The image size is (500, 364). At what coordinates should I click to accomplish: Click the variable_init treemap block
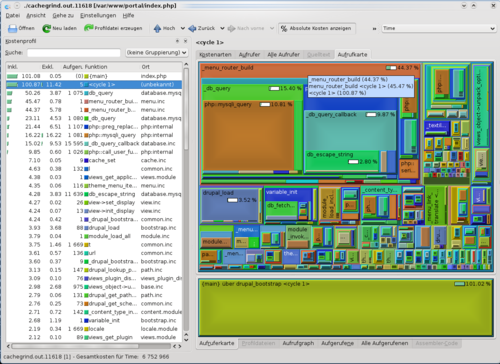pos(290,204)
